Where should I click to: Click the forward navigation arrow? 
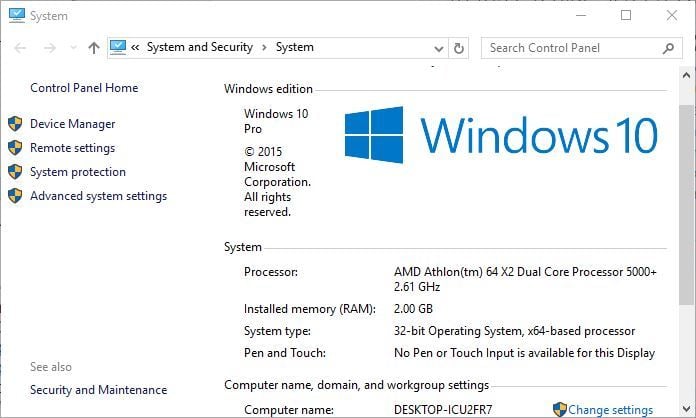click(50, 48)
